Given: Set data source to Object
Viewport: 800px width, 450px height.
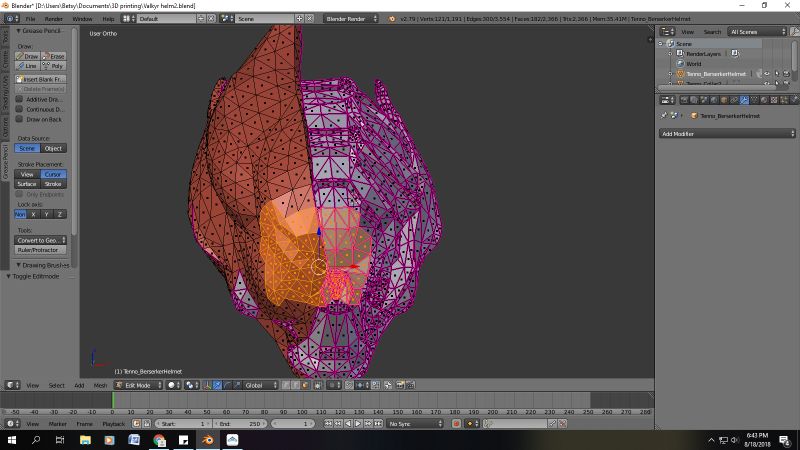Looking at the screenshot, I should pyautogui.click(x=54, y=148).
